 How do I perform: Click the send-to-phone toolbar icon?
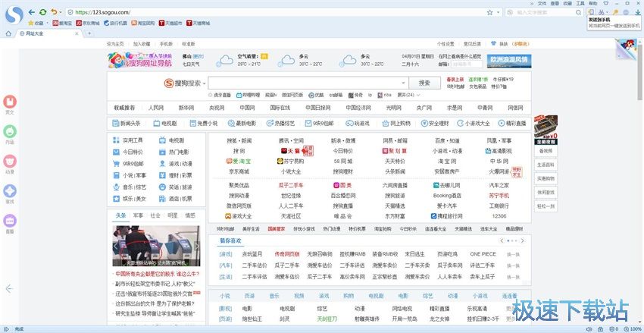[x=591, y=12]
